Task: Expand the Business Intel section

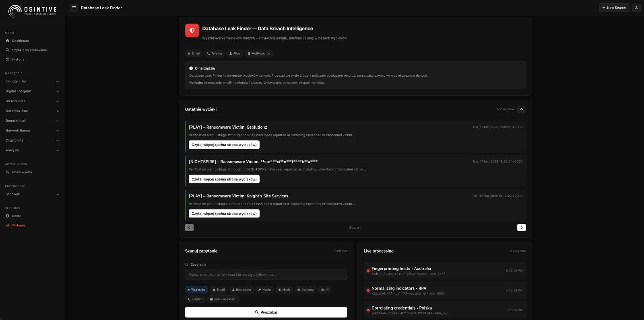Action: [32, 111]
